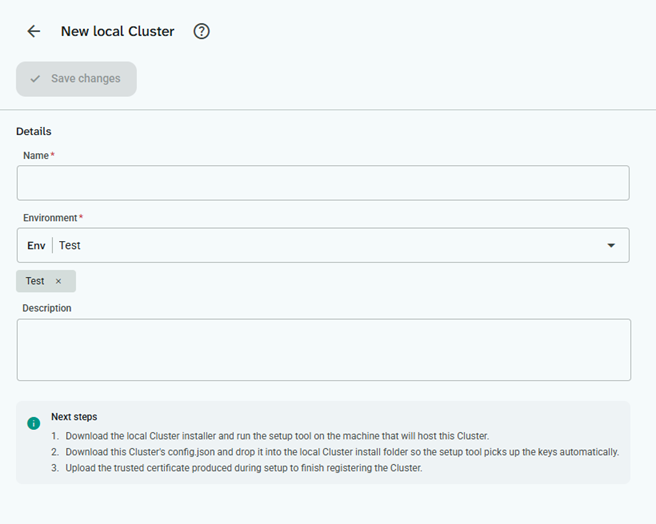This screenshot has width=656, height=524.
Task: Click the Environment field label
Action: [50, 218]
